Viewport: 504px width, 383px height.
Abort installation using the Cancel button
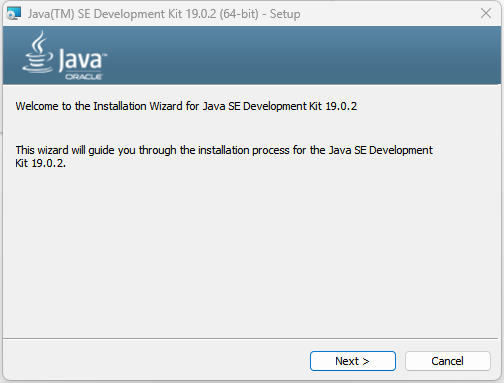[x=448, y=361]
